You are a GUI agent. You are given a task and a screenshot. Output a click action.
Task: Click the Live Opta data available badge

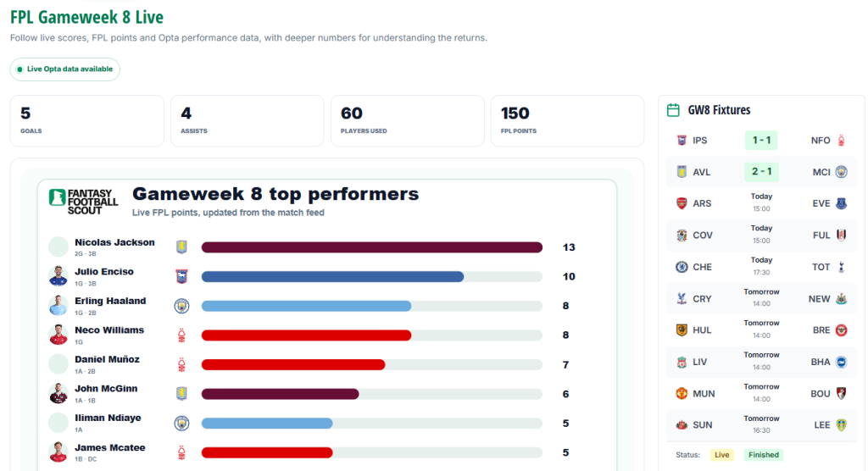(x=64, y=69)
